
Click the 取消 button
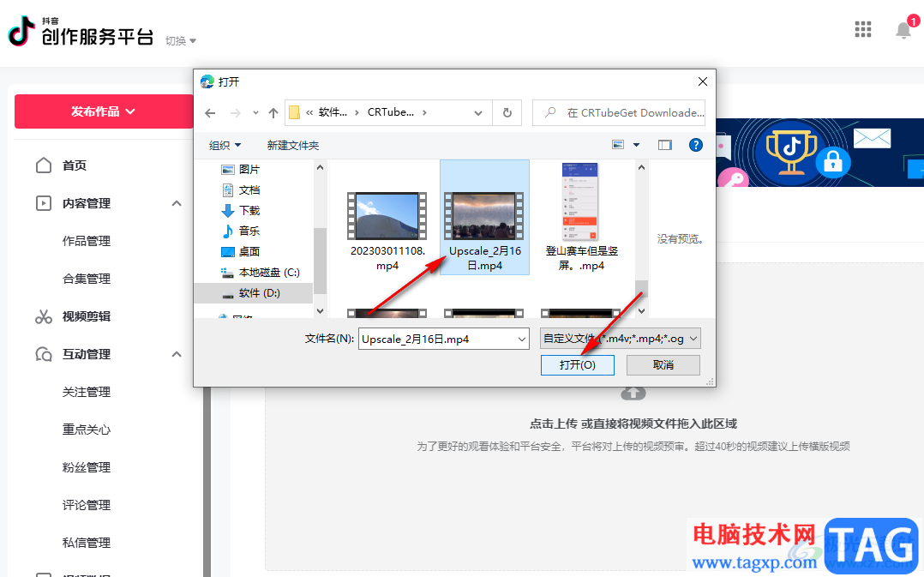pos(663,365)
